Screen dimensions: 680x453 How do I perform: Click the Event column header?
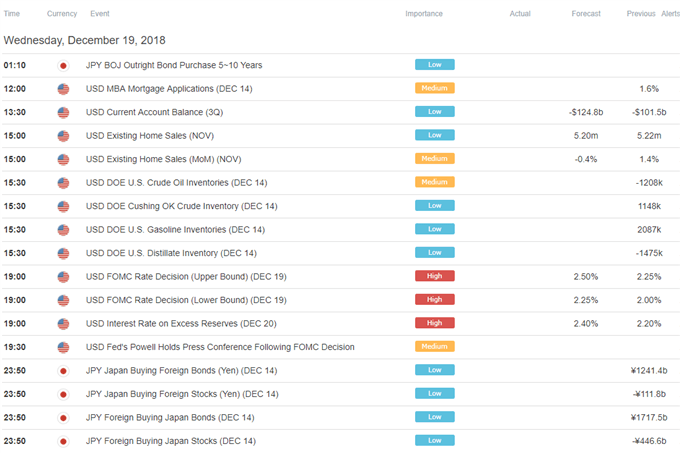point(100,13)
